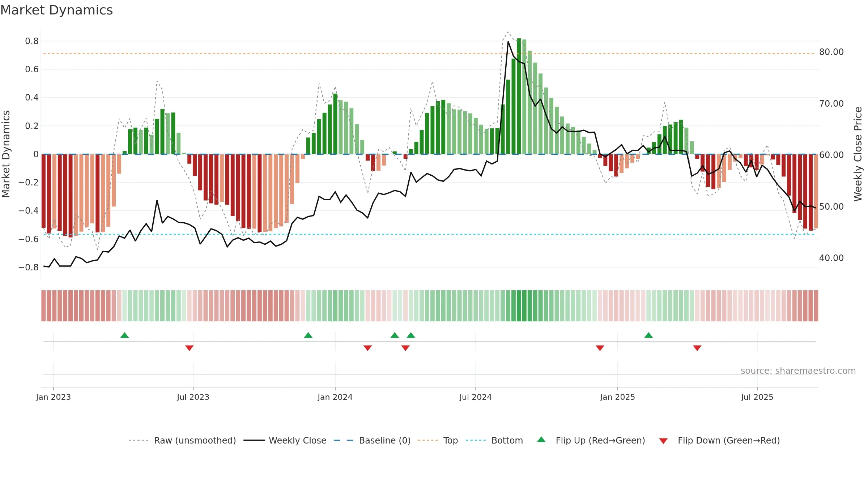Click the orange dashed Top threshold line
This screenshot has width=868, height=488.
(x=429, y=54)
